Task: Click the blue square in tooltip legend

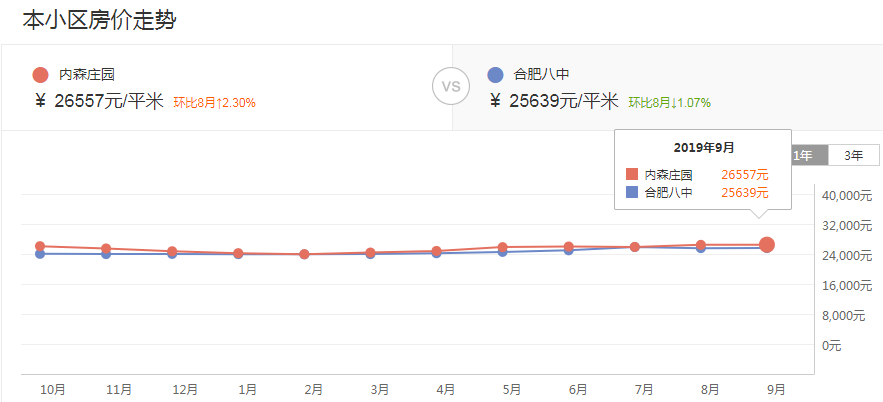Action: [631, 192]
